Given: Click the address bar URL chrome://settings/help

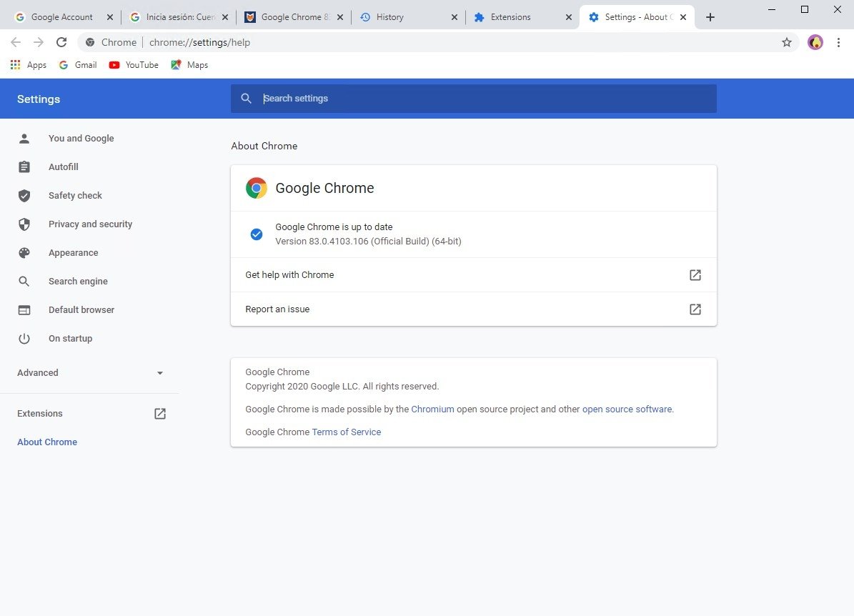Looking at the screenshot, I should point(199,42).
